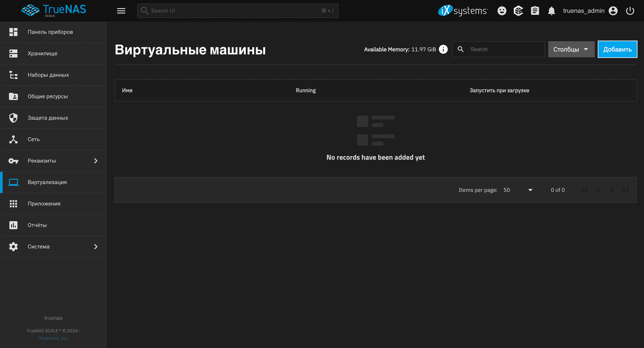Click the Available Memory: 11.97 GiB text
Viewport: 644px width, 348px height.
coord(400,49)
